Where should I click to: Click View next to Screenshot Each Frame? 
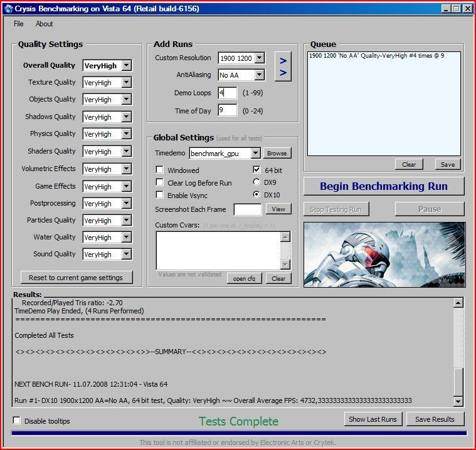278,209
